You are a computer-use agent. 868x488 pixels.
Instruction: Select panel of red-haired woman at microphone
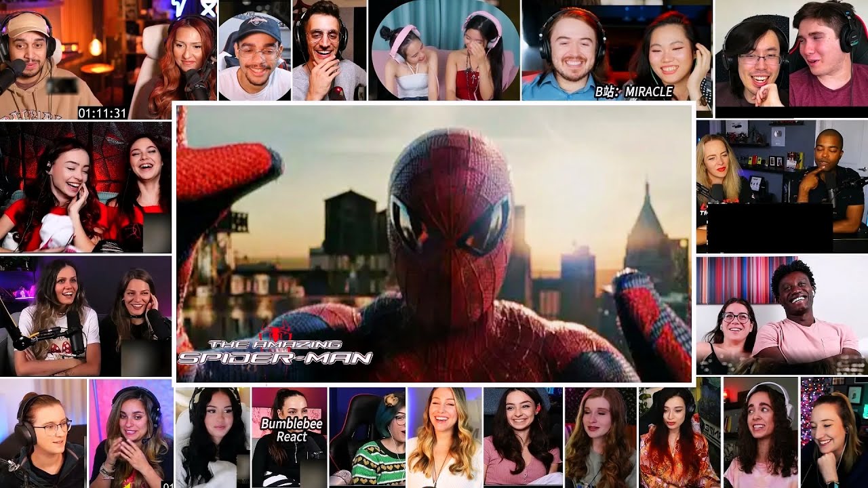click(x=174, y=60)
